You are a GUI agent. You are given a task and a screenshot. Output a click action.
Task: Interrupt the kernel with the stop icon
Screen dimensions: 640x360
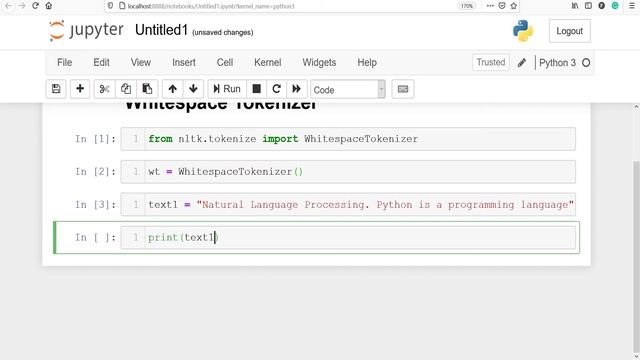coord(256,89)
